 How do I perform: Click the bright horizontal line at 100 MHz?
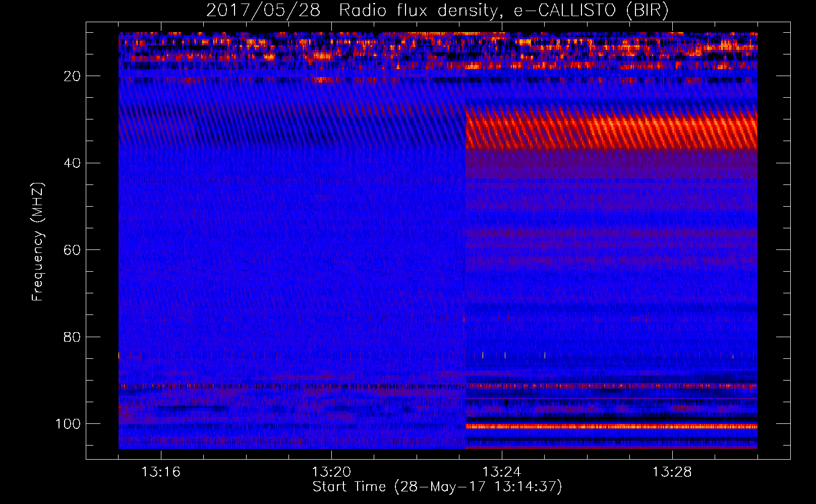[x=611, y=426]
